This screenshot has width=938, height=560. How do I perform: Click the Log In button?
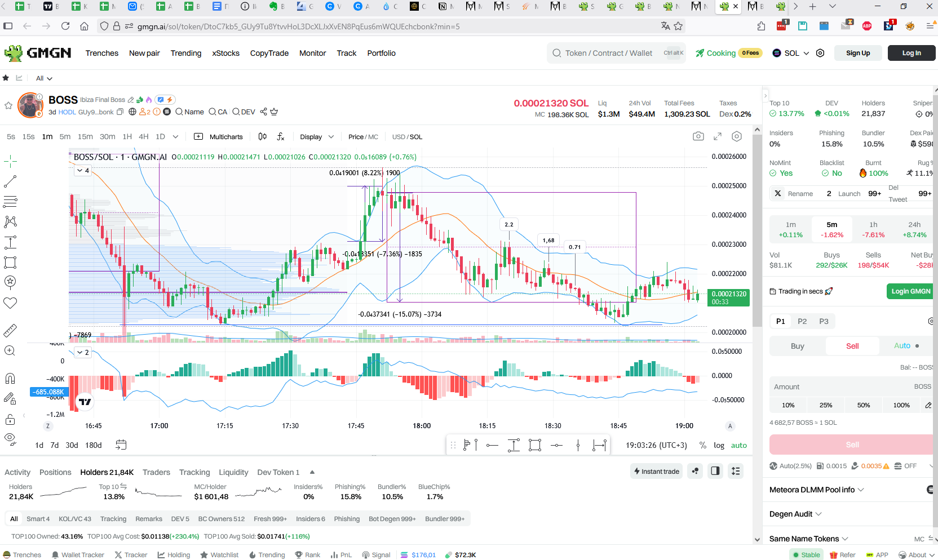[x=912, y=53]
